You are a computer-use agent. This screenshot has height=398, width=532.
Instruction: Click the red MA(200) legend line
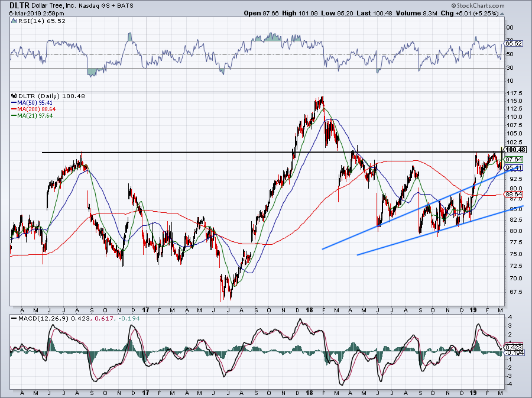14,109
